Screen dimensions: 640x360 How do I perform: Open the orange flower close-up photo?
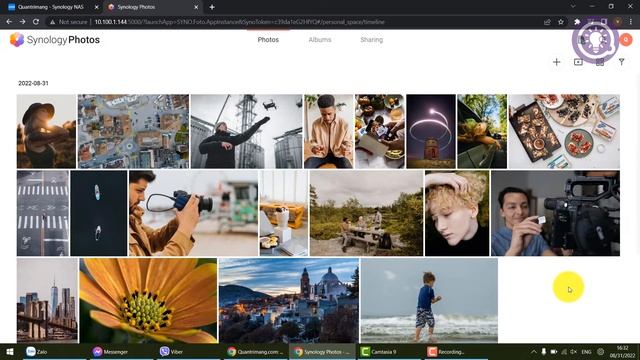coord(149,300)
